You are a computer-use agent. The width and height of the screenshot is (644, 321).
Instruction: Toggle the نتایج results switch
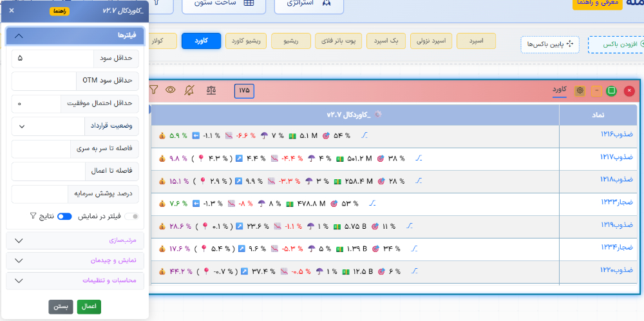pos(64,216)
